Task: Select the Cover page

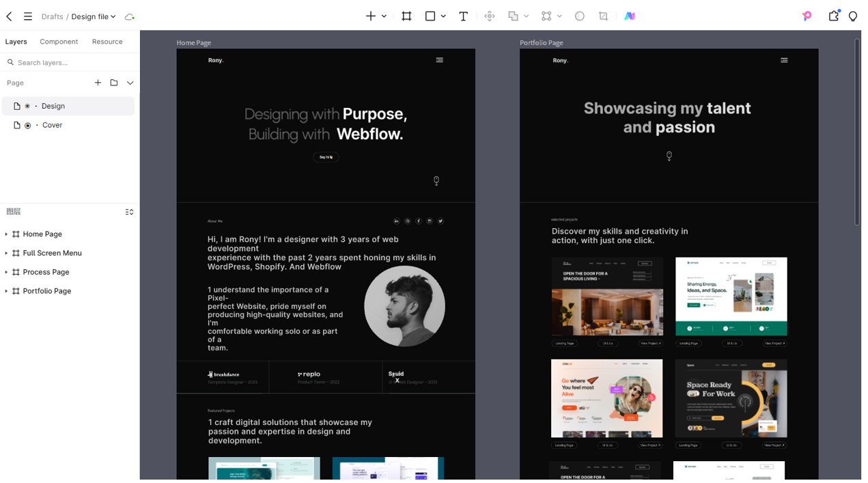Action: 68,125
